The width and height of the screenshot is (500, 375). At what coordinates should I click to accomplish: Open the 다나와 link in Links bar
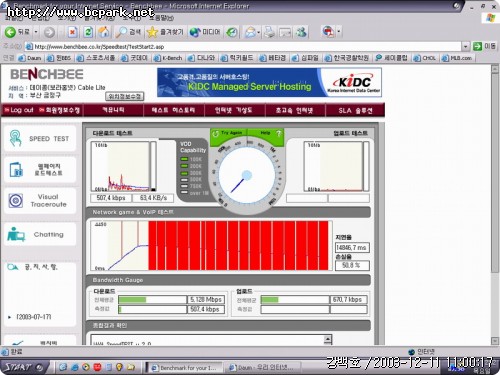point(201,58)
